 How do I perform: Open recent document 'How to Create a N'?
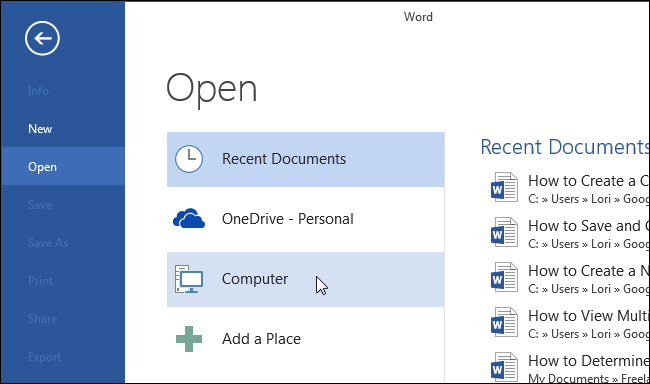click(x=589, y=271)
